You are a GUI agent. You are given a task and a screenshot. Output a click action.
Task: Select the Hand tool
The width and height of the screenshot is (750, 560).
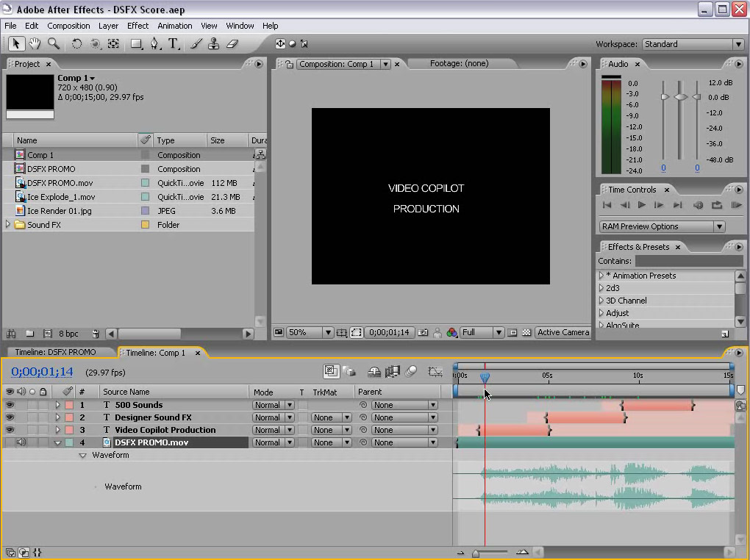tap(35, 44)
